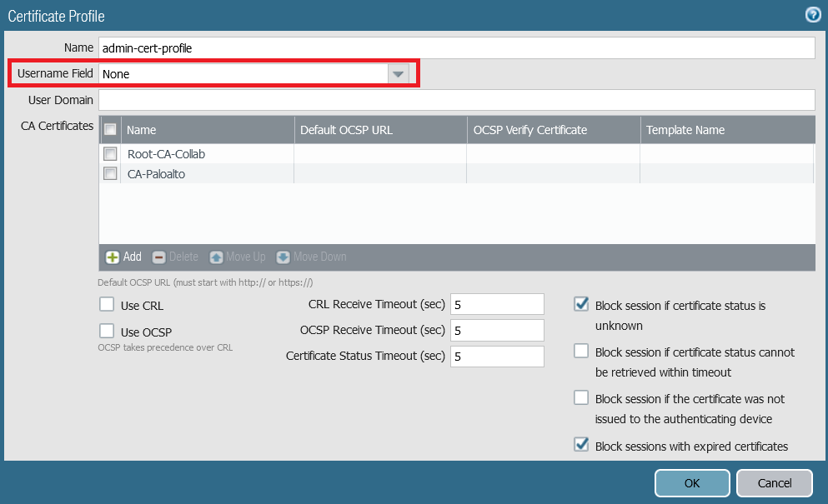828x504 pixels.
Task: Click the Delete minus icon
Action: tap(158, 257)
